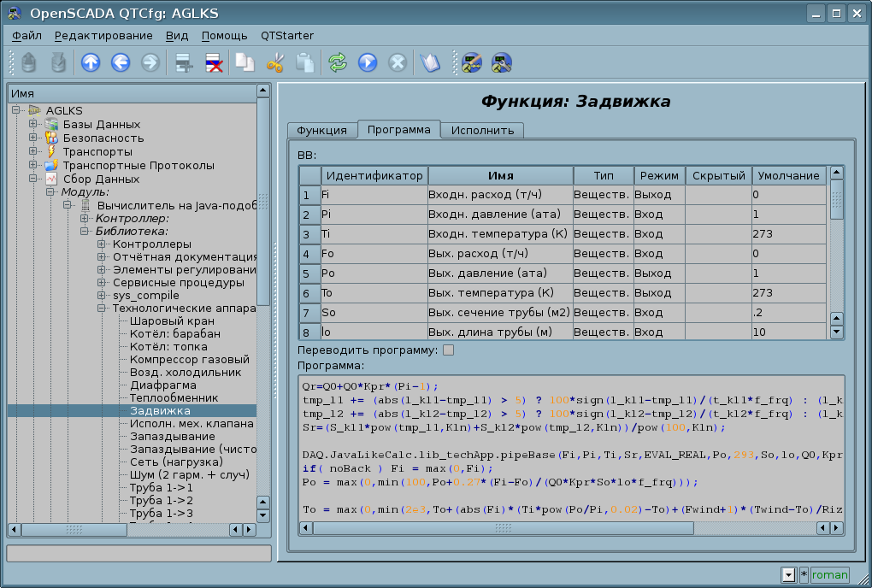Click the Имя column header in table
Viewport: 872px width, 588px height.
point(500,175)
